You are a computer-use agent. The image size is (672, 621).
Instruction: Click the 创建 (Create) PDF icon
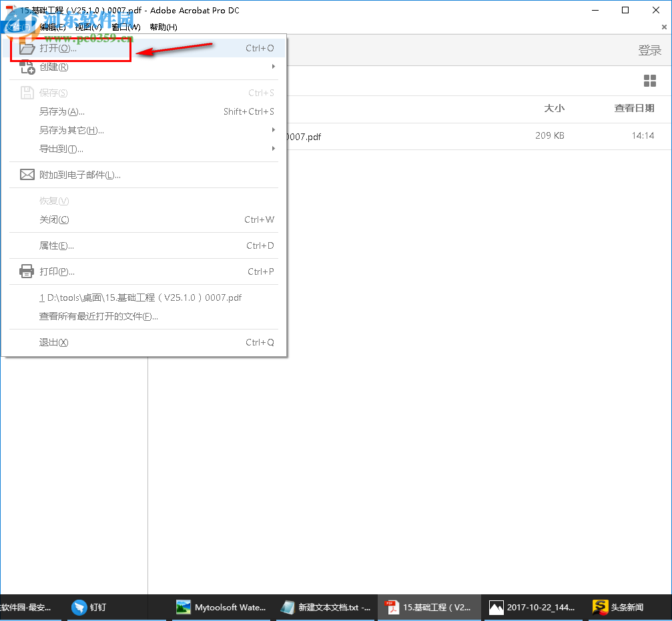coord(27,66)
